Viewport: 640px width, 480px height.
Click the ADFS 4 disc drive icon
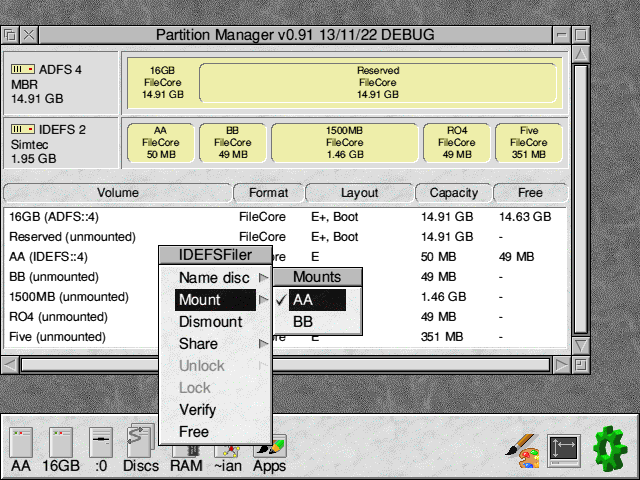coord(23,69)
